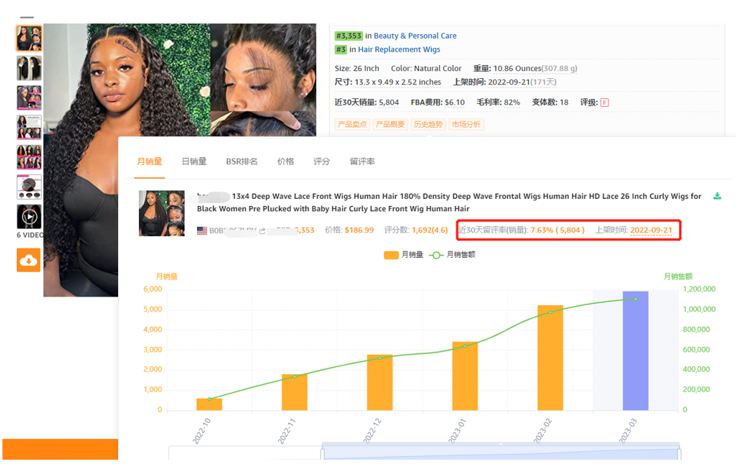Screen dimensions: 751x471
Task: Switch to the BSR排名 tab
Action: [x=241, y=161]
